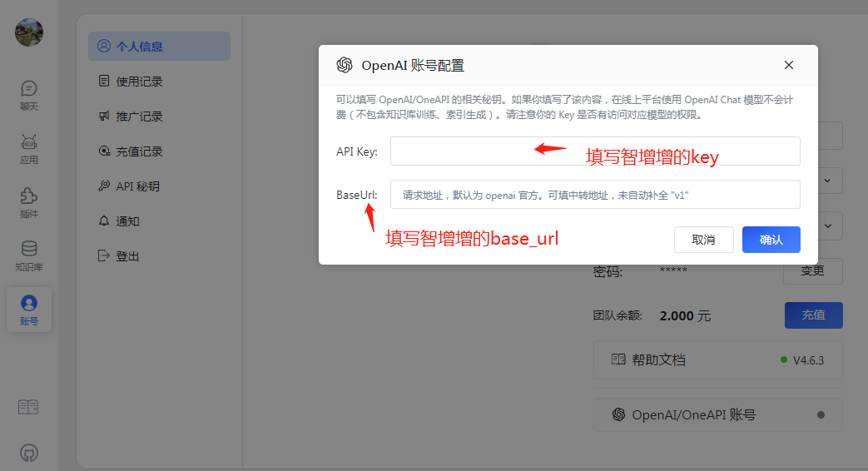Open the GitHub icon at sidebar bottom

(x=28, y=453)
